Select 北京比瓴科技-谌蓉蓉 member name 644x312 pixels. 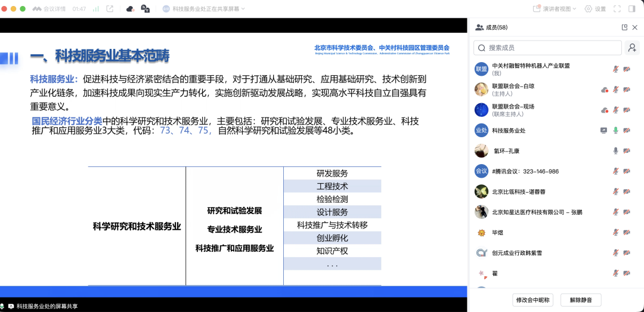click(x=519, y=191)
